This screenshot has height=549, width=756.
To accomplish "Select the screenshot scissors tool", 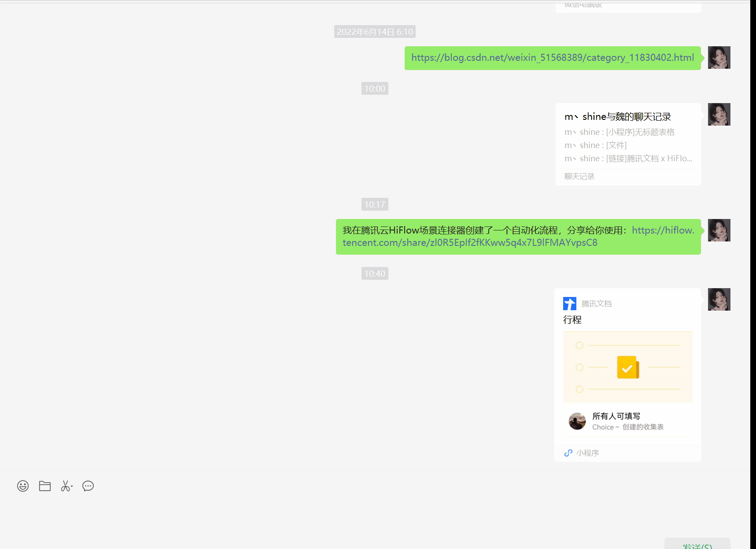I will coord(66,486).
